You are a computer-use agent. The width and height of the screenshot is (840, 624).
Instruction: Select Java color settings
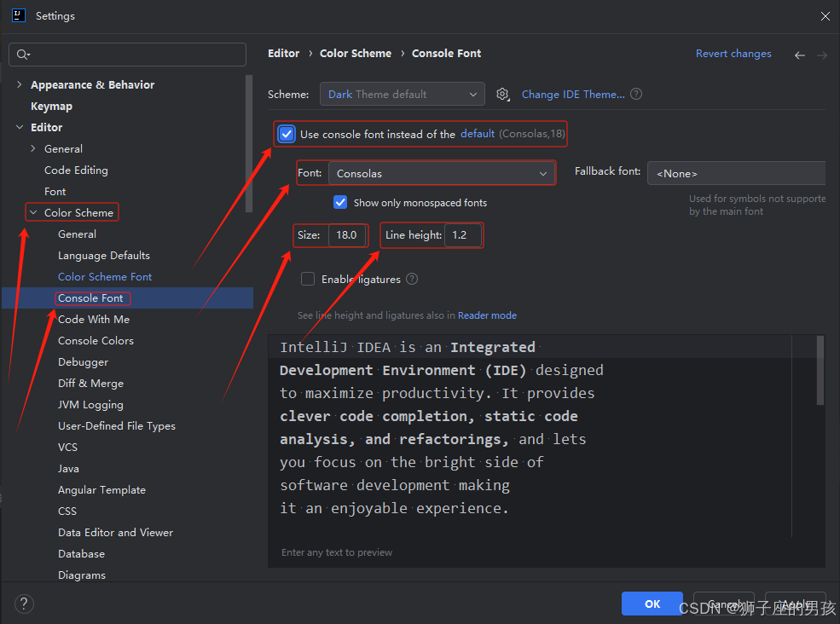(68, 469)
